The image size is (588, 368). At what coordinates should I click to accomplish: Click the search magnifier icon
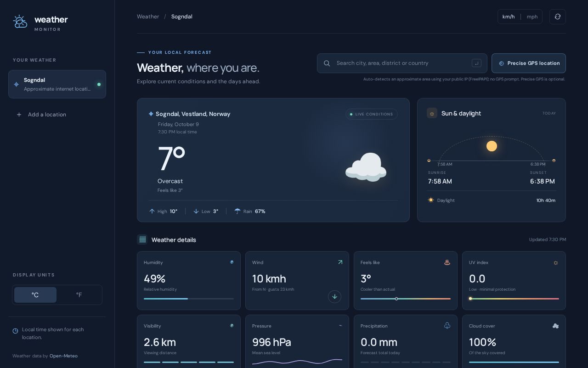[x=327, y=63]
